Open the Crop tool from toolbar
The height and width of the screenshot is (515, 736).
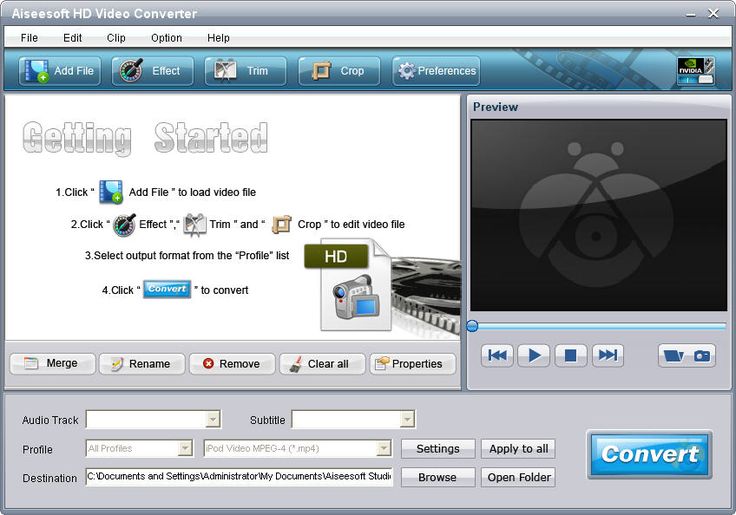pos(339,71)
